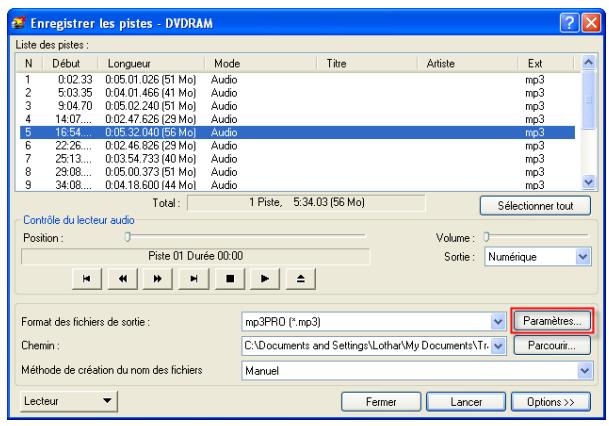Click track list scrollbar down arrow
609x426 pixels.
[x=589, y=182]
